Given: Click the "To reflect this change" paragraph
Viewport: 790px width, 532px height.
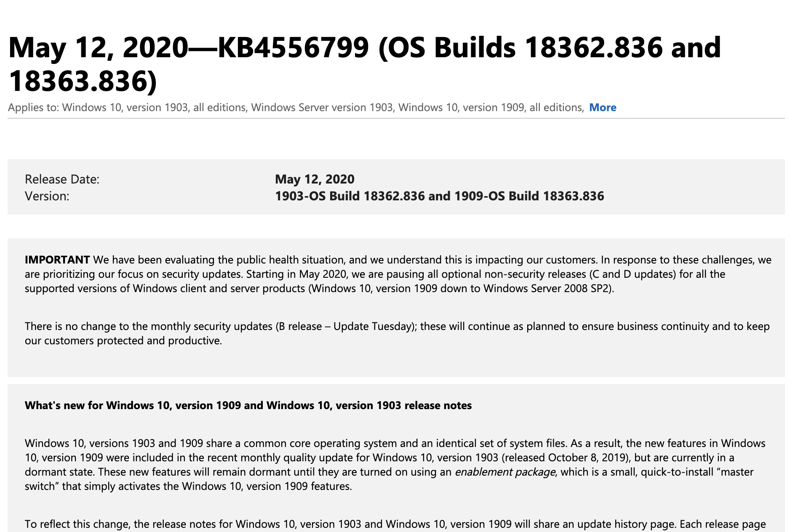Looking at the screenshot, I should coord(395,524).
